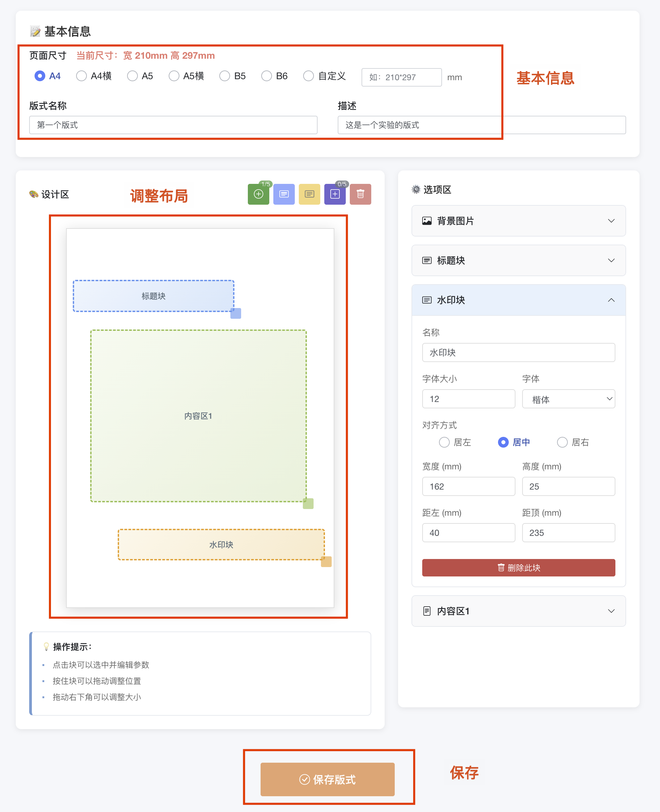Click the hint 按住块可以拖动调整位置
Screen dimensions: 660x812
click(x=97, y=681)
